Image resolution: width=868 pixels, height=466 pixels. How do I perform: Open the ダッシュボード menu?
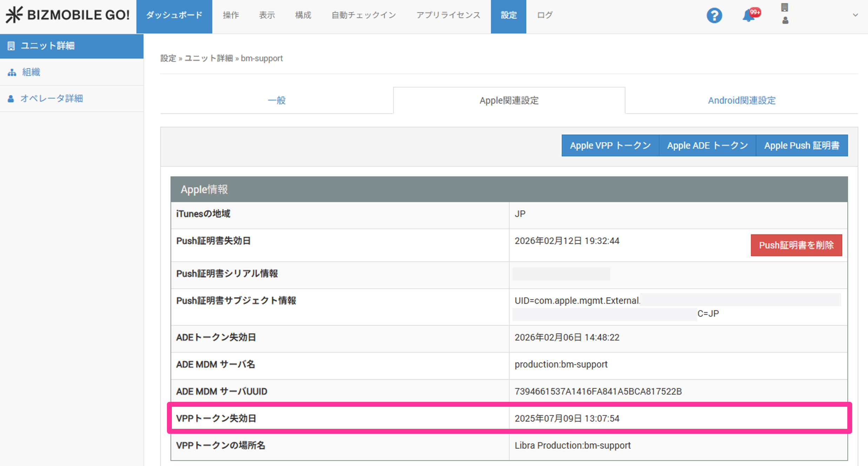point(174,15)
